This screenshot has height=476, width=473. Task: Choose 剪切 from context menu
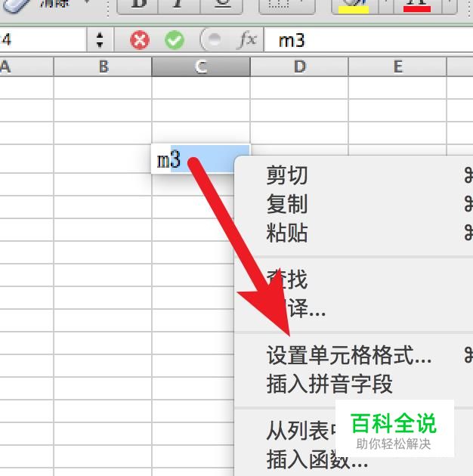point(354,175)
